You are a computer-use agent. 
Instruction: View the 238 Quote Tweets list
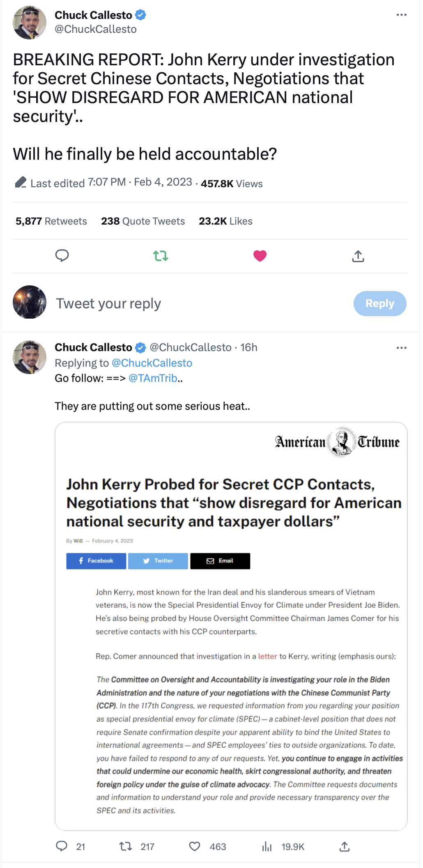pyautogui.click(x=143, y=221)
